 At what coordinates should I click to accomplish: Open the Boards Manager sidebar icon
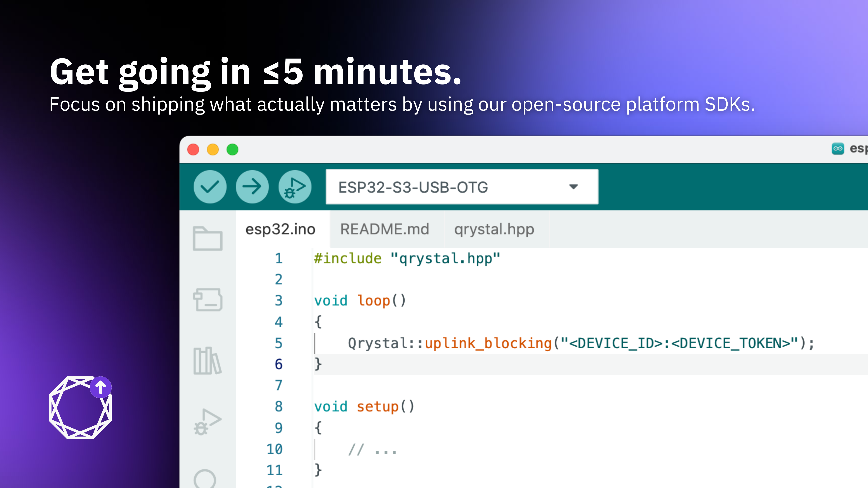click(208, 299)
